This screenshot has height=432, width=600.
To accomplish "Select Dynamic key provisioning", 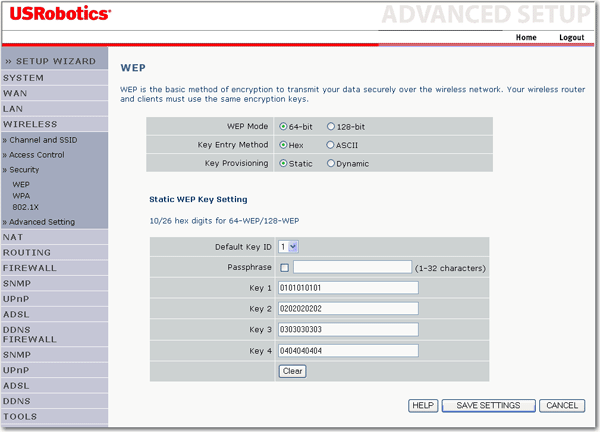I will tap(331, 163).
